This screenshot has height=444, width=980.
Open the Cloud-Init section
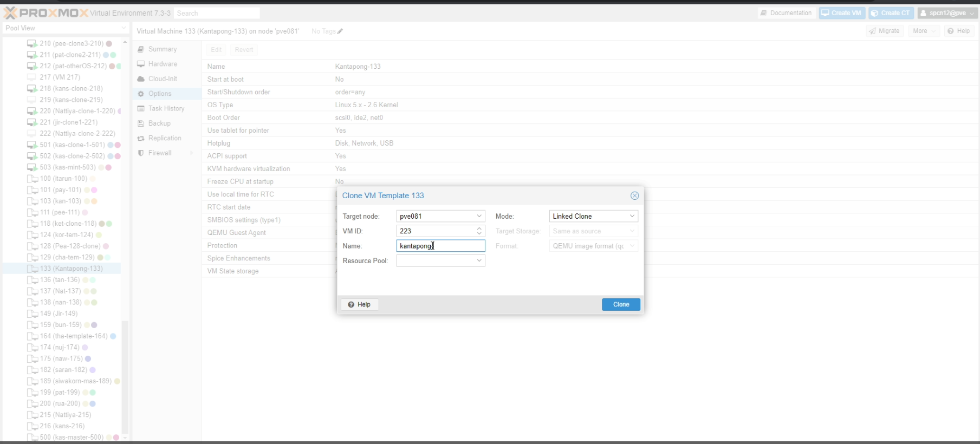coord(163,79)
